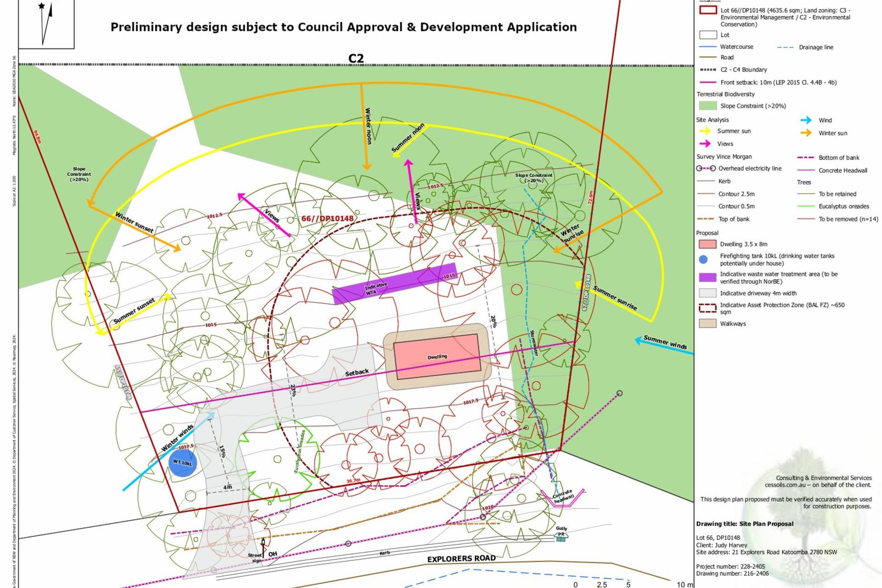Image resolution: width=882 pixels, height=588 pixels.
Task: Click the Street sign marker on plan
Action: [x=263, y=544]
